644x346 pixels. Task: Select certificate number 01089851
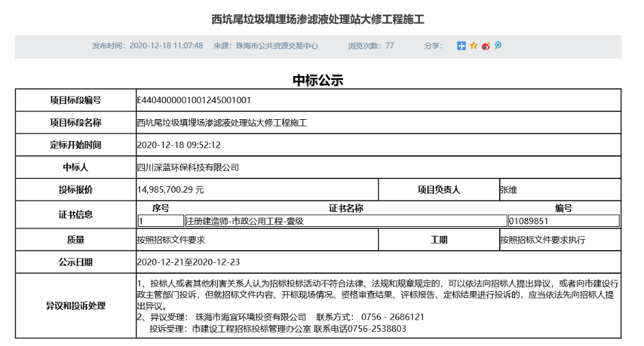(x=528, y=221)
